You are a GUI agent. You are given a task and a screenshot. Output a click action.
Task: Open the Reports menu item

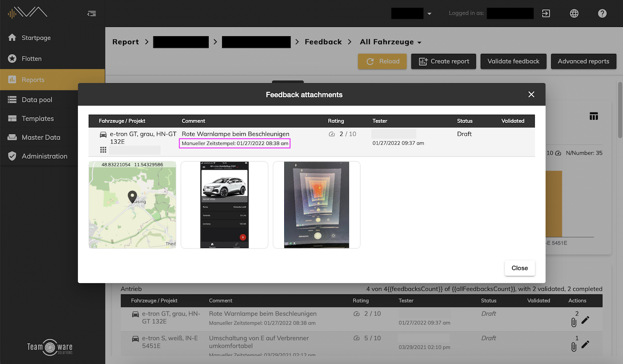point(52,80)
